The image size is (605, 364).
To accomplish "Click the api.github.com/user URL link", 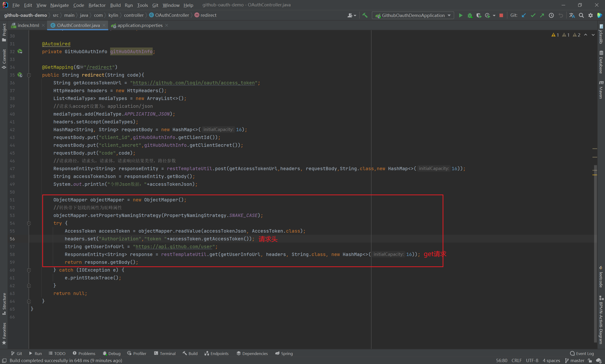I will 174,247.
